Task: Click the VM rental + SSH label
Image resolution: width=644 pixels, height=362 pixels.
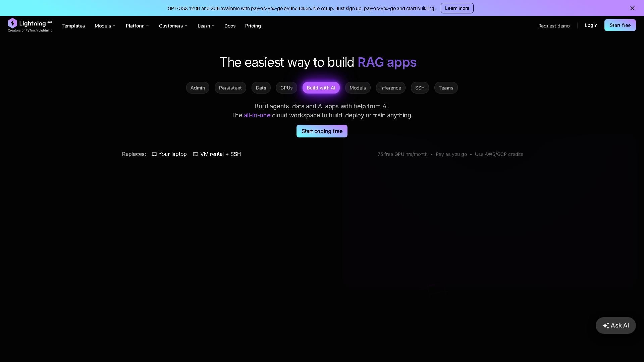Action: (x=220, y=154)
